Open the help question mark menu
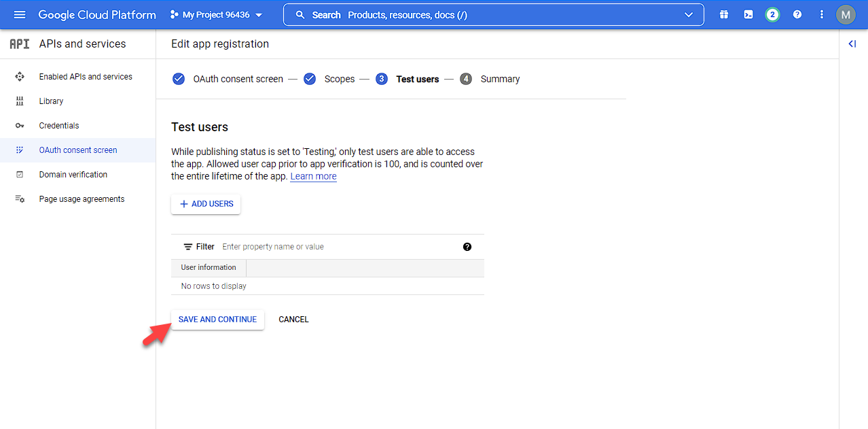The image size is (868, 429). pyautogui.click(x=797, y=14)
